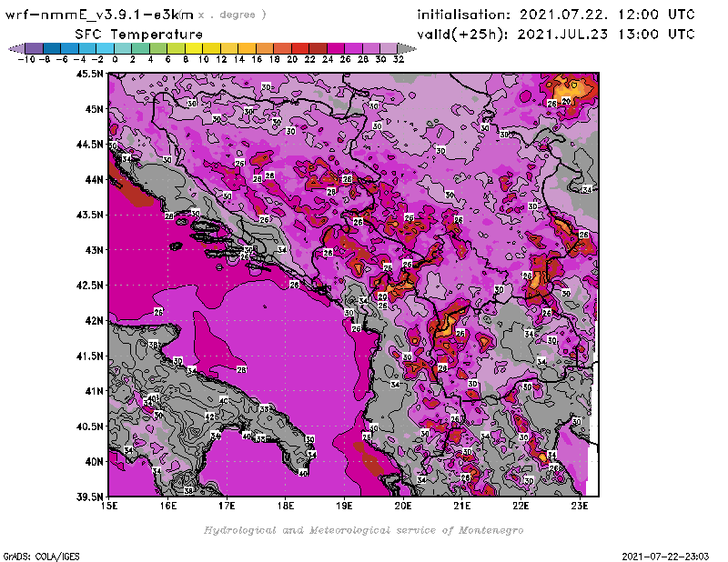Viewport: 728px width, 562px height.
Task: Click the legend swatch between 28 and 30
Action: click(x=370, y=48)
